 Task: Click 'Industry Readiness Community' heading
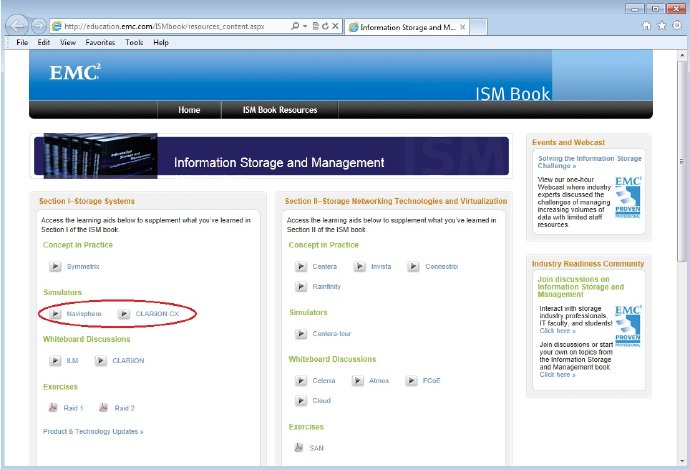pos(588,264)
